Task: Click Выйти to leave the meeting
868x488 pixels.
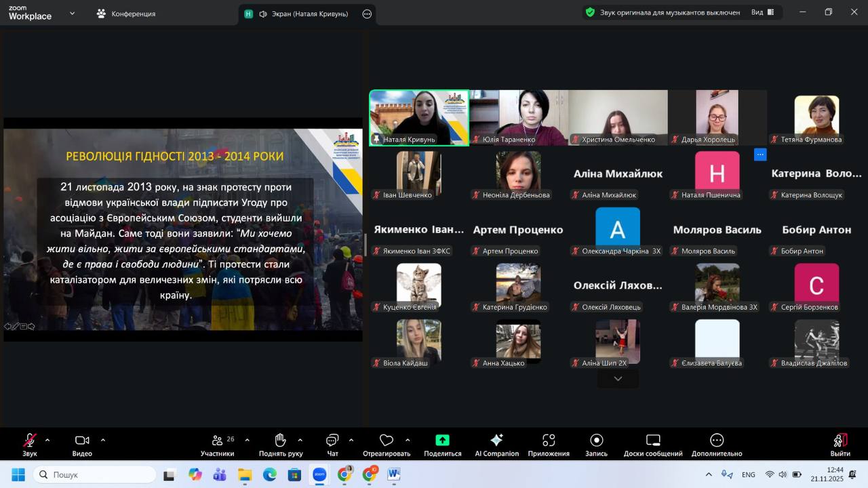Action: pos(840,444)
